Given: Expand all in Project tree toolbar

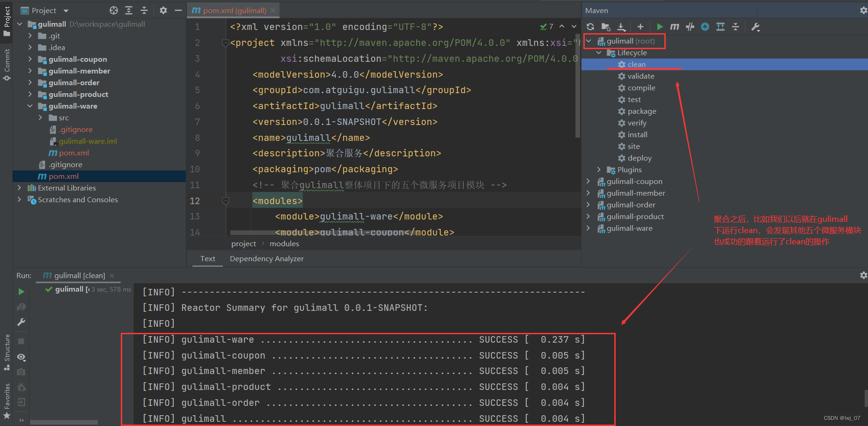Looking at the screenshot, I should point(129,10).
